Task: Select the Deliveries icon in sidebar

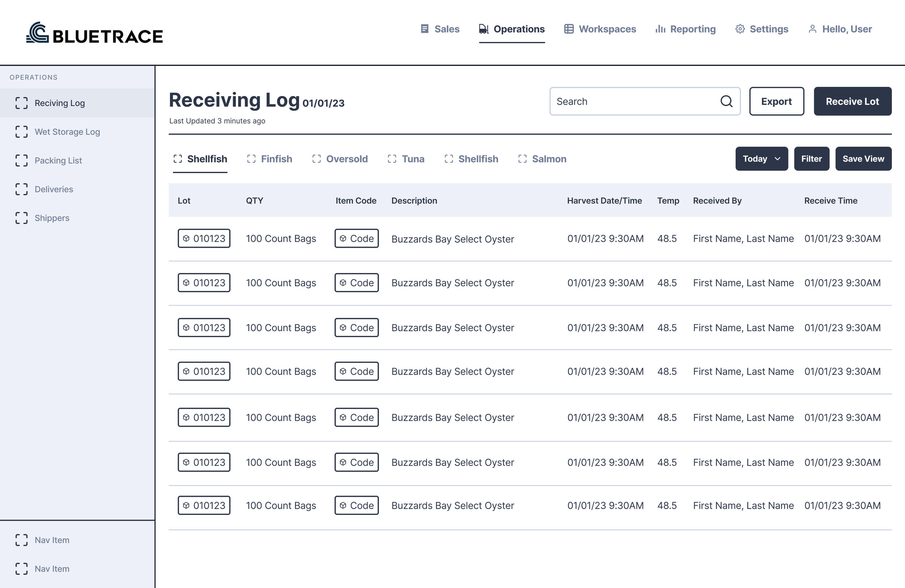Action: 22,189
